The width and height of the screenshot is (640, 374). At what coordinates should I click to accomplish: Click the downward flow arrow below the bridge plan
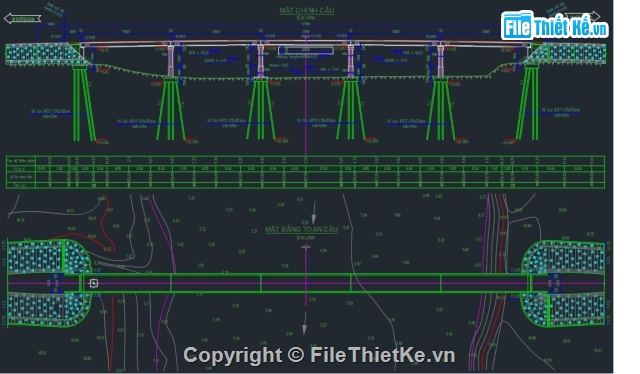304,324
